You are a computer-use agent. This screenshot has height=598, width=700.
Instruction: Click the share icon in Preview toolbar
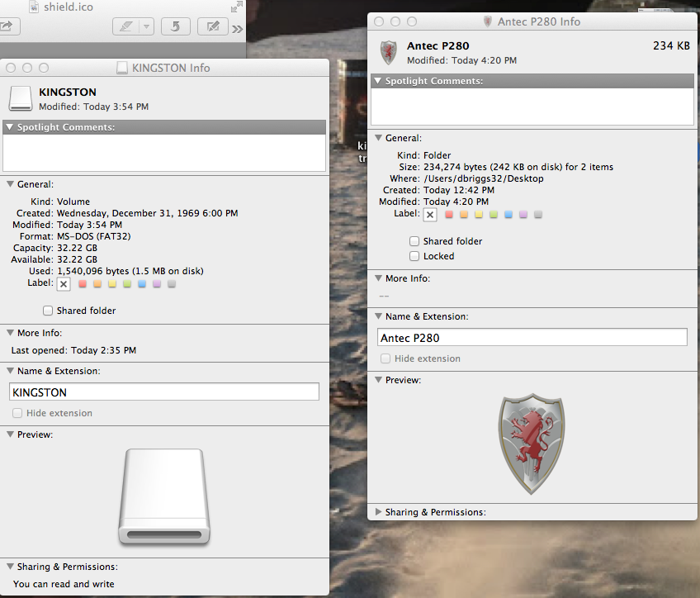8,26
